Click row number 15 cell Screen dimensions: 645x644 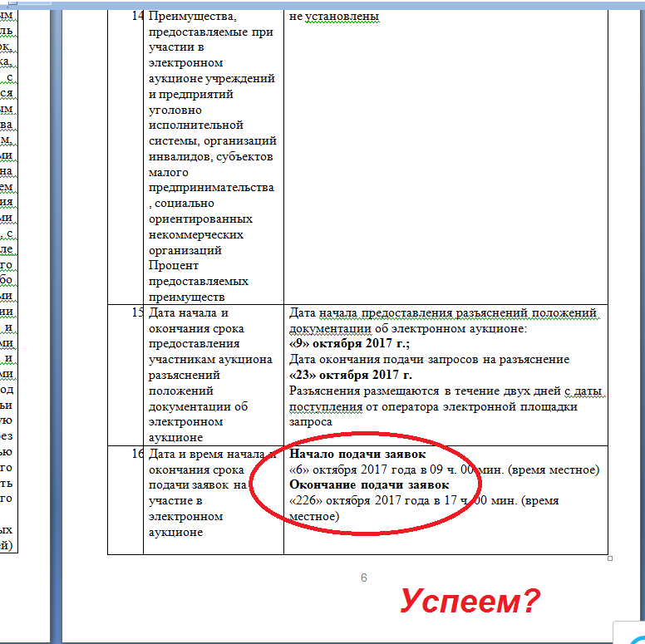pos(137,314)
